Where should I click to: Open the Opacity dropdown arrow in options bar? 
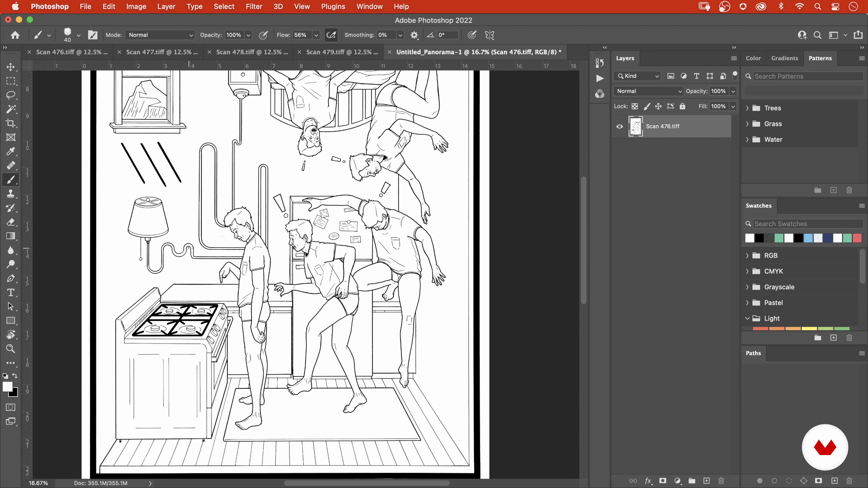[x=248, y=35]
